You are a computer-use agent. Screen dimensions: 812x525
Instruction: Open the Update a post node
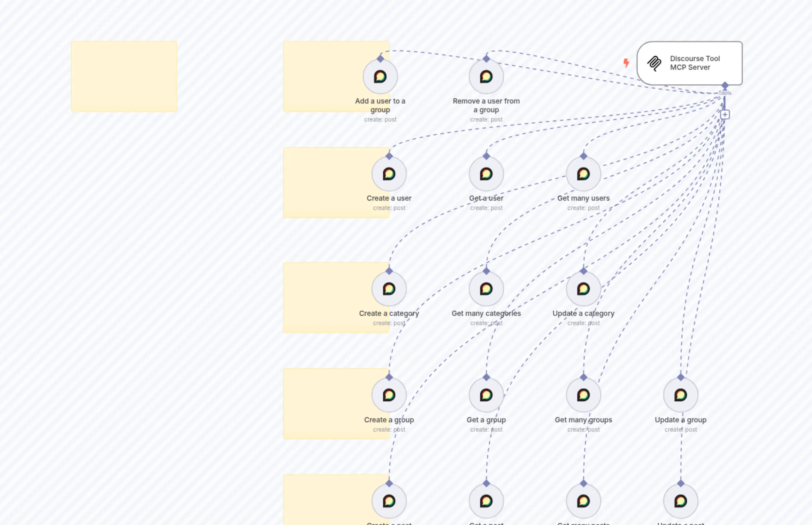(x=681, y=501)
